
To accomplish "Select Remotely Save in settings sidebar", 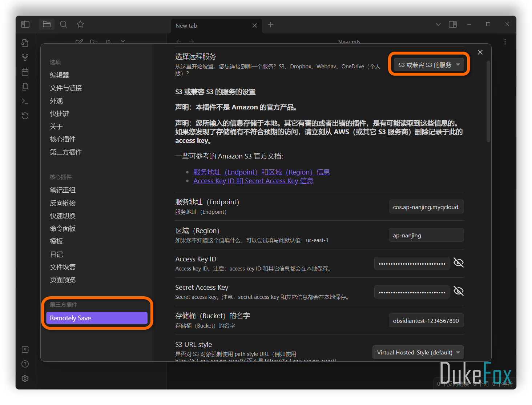I will [97, 318].
